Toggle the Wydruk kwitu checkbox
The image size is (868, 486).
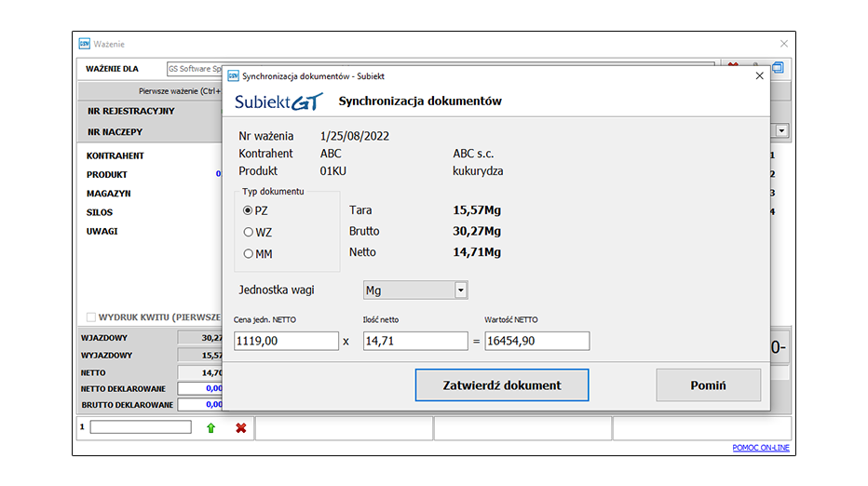91,317
